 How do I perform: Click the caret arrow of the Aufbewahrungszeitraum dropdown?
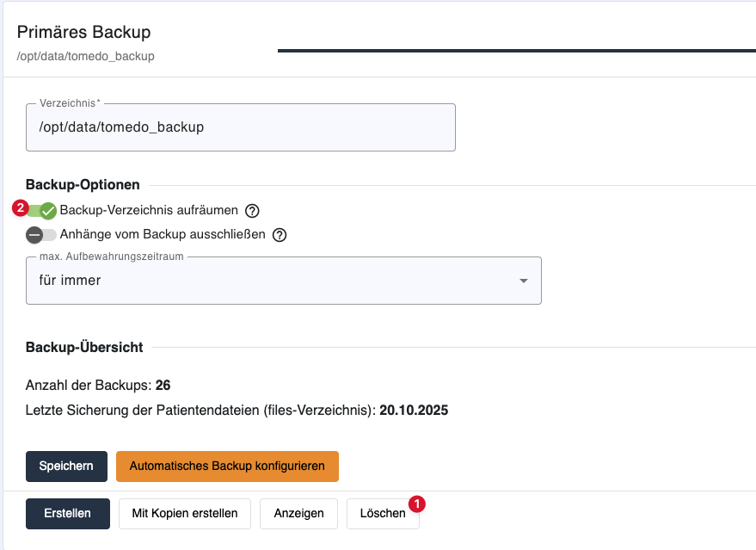524,281
